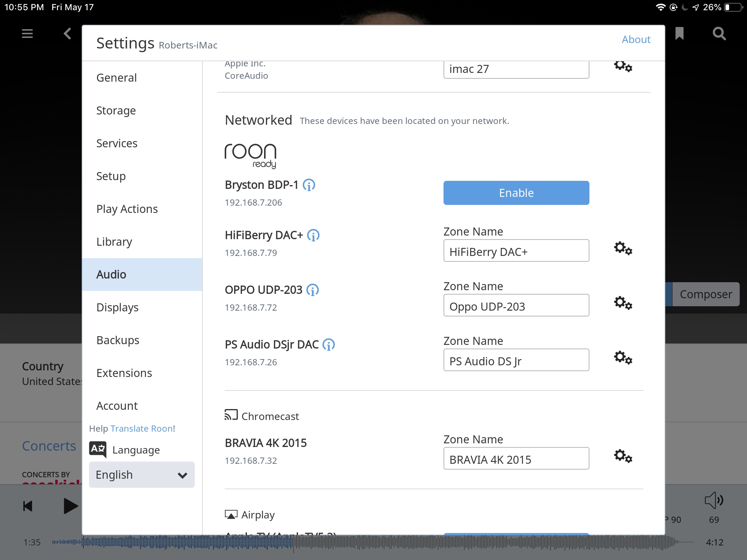The height and width of the screenshot is (560, 747).
Task: Open the Translate Roon link
Action: [142, 428]
